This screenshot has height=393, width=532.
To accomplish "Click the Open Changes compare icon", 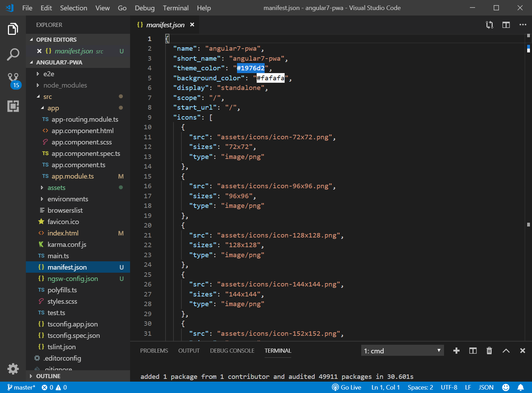I will (x=489, y=25).
